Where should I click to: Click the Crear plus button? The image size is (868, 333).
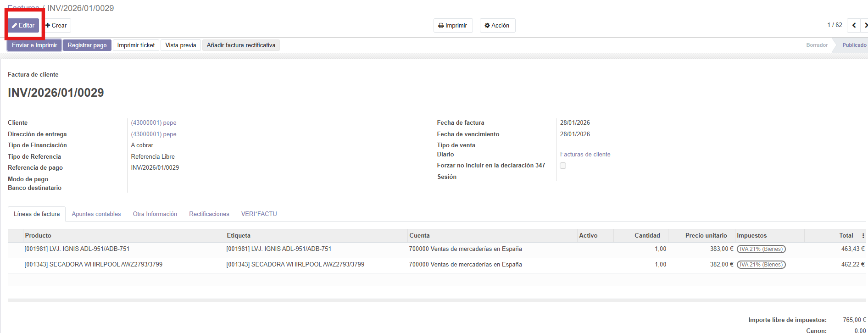click(56, 26)
